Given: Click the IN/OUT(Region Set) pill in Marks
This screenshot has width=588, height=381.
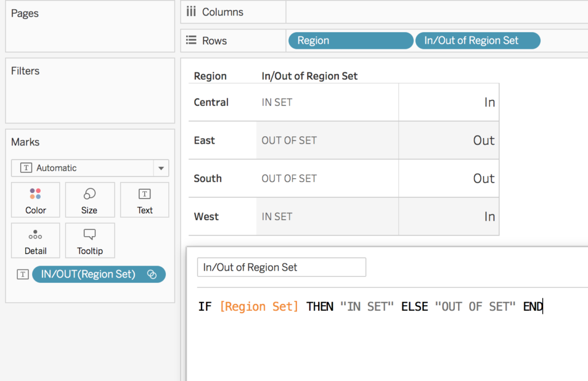Looking at the screenshot, I should coord(88,275).
